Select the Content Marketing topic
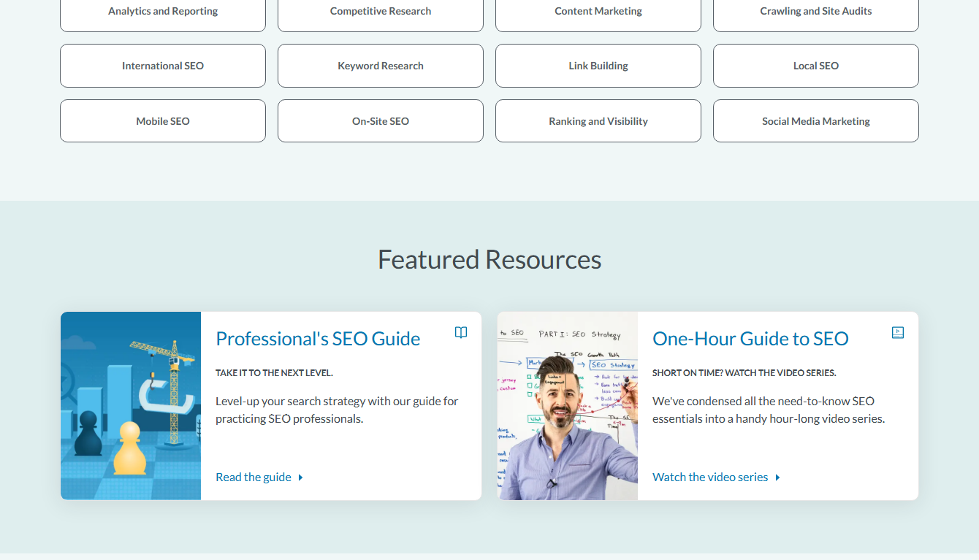Viewport: 979px width, 560px height. click(598, 12)
